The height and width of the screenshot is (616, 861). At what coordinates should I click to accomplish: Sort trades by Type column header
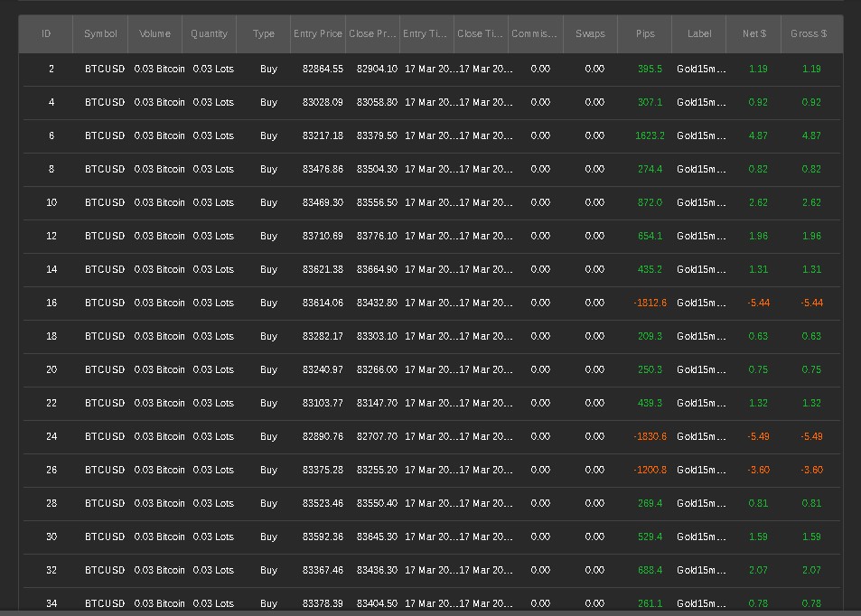tap(264, 34)
